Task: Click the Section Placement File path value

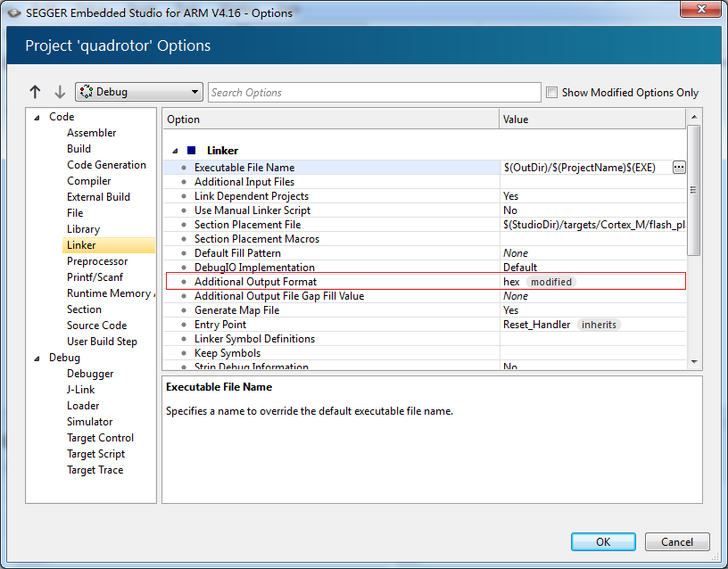Action: pyautogui.click(x=594, y=225)
